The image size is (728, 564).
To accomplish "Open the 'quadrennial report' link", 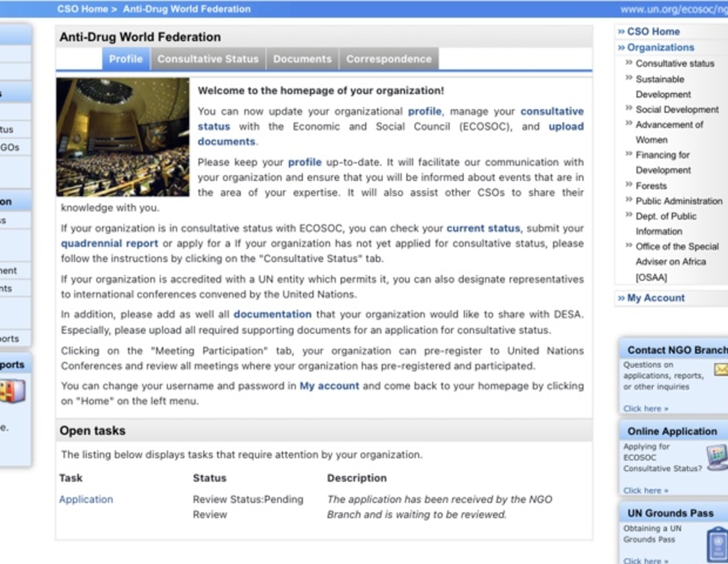I will (x=109, y=243).
